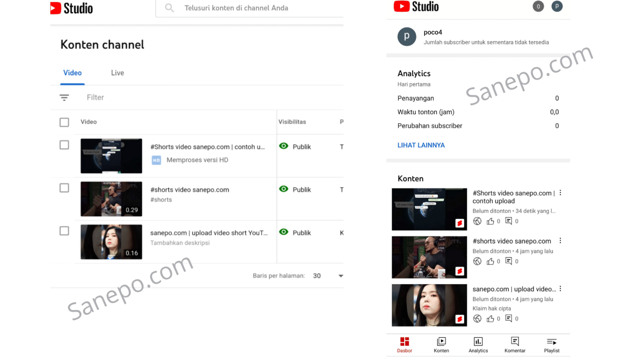Click Shorts badge on 'contoh upload' thumbnail

click(460, 223)
